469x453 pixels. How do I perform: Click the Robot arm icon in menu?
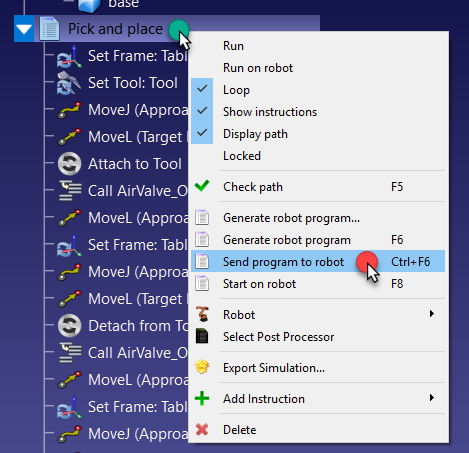tap(202, 314)
